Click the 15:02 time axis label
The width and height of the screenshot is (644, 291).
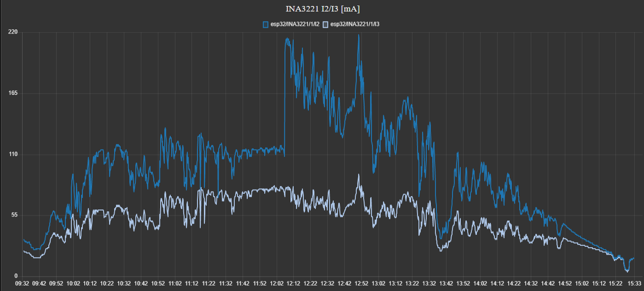point(582,284)
